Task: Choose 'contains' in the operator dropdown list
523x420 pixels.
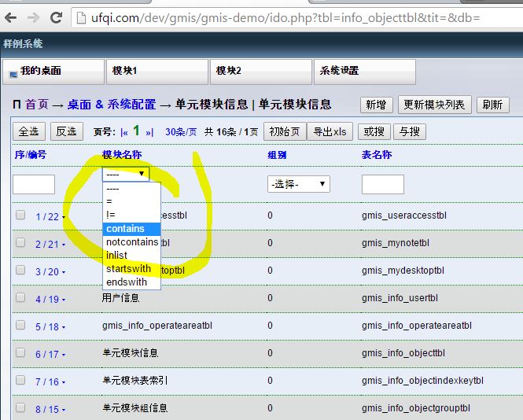Action: click(x=126, y=229)
